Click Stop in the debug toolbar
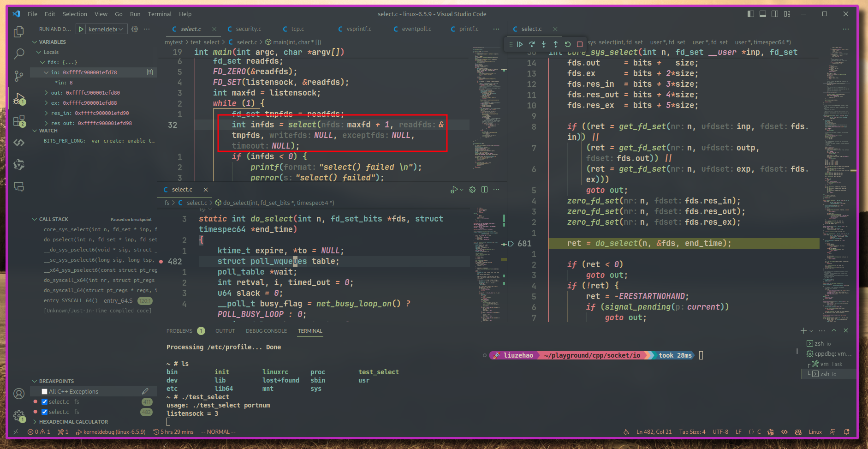This screenshot has width=868, height=449. point(580,44)
